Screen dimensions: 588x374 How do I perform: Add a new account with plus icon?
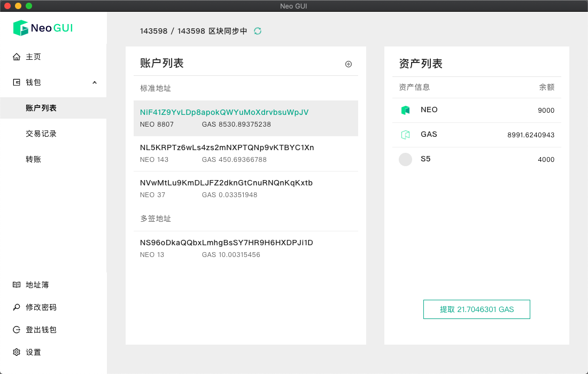(x=349, y=64)
